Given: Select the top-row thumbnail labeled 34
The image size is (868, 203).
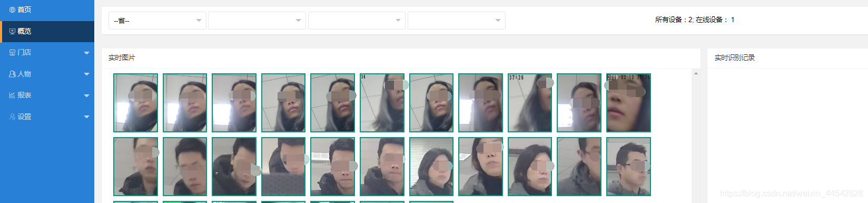Looking at the screenshot, I should (382, 103).
